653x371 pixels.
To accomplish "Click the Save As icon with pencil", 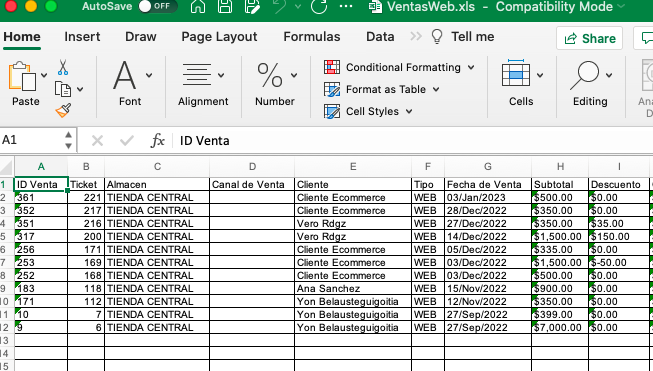I will coord(252,6).
